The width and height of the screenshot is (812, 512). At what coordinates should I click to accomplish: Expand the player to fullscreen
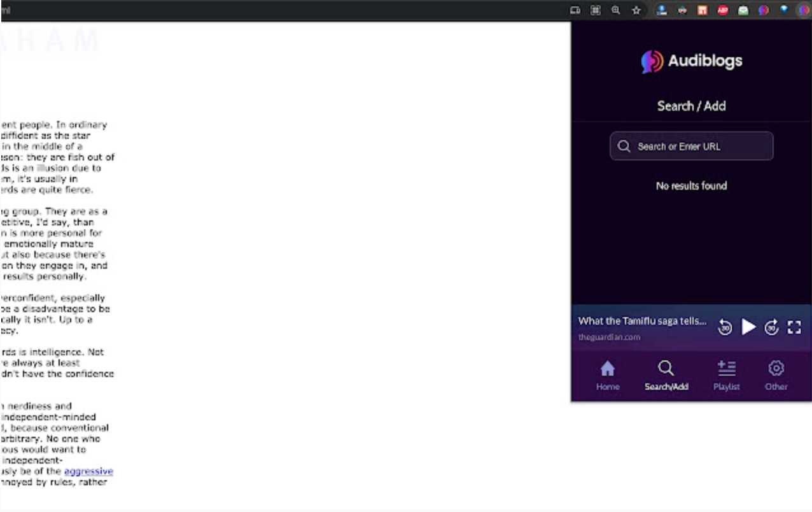(x=794, y=327)
